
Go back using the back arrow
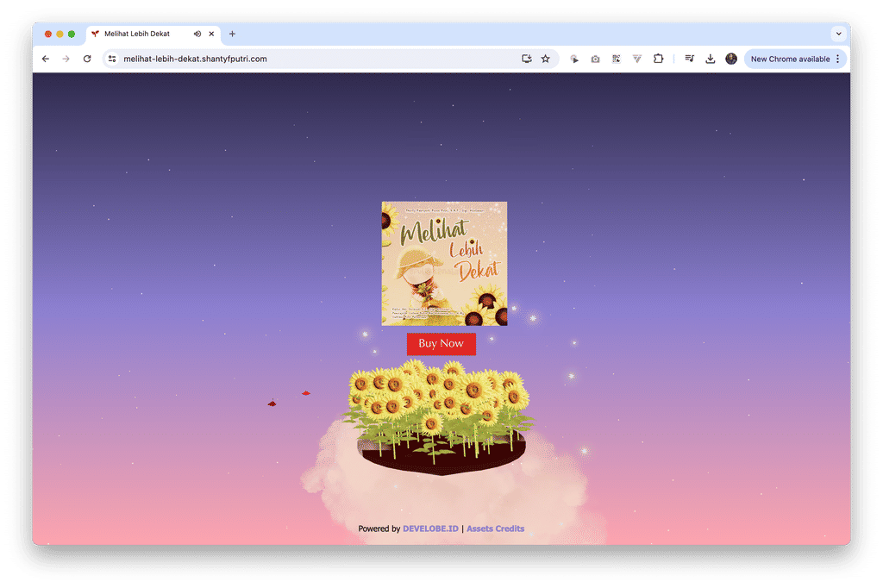(x=45, y=59)
